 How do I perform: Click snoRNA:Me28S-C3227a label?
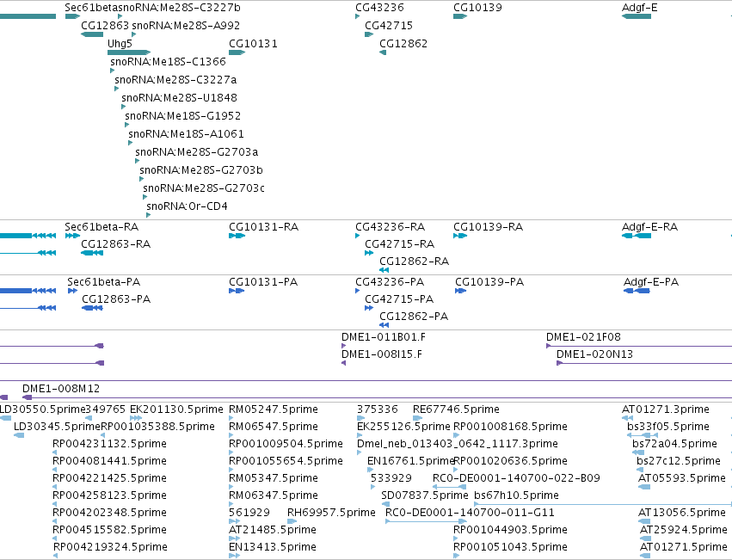coord(175,80)
